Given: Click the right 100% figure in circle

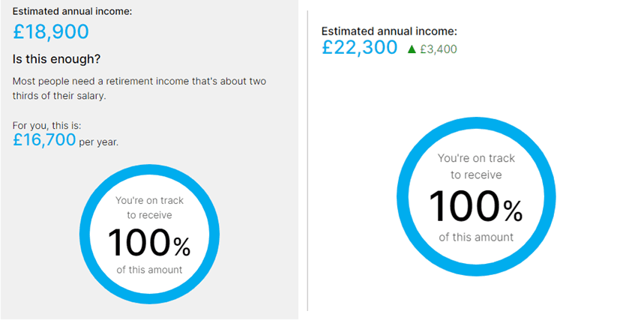Looking at the screenshot, I should pyautogui.click(x=475, y=206).
